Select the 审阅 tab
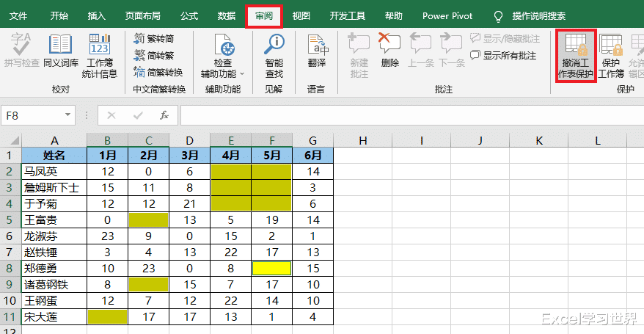The width and height of the screenshot is (644, 334). [264, 16]
